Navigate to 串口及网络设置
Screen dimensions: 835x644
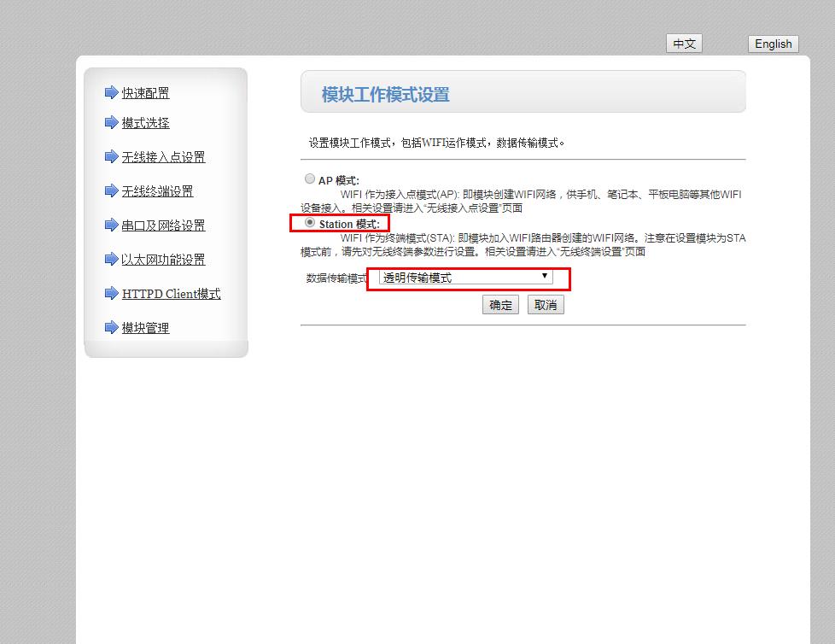[163, 225]
